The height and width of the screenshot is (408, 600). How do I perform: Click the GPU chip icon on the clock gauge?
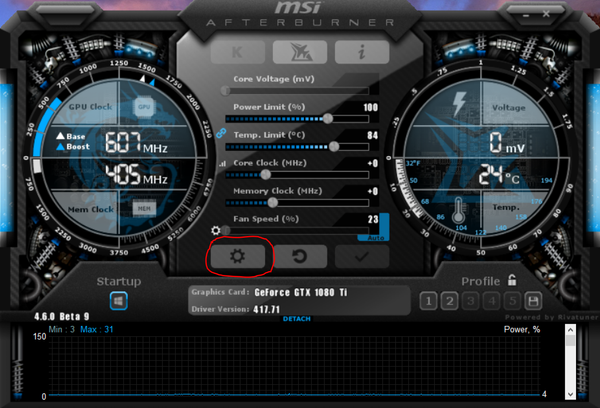144,105
